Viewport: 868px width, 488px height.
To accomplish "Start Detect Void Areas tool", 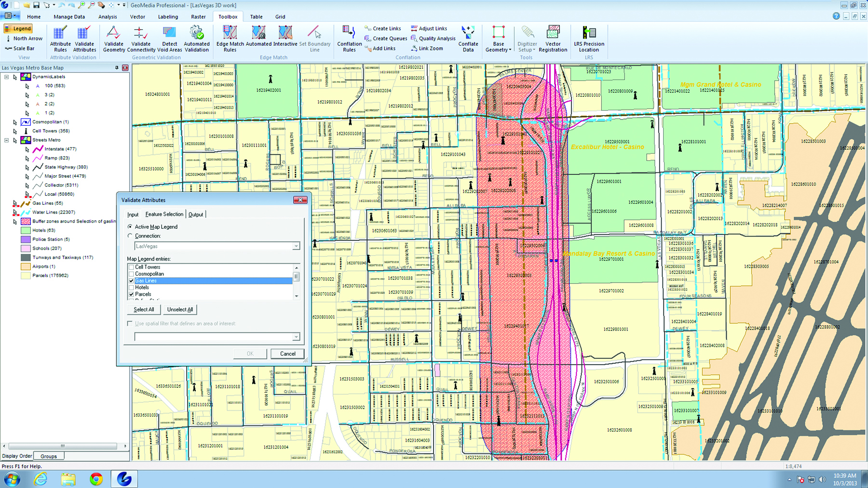I will [170, 39].
